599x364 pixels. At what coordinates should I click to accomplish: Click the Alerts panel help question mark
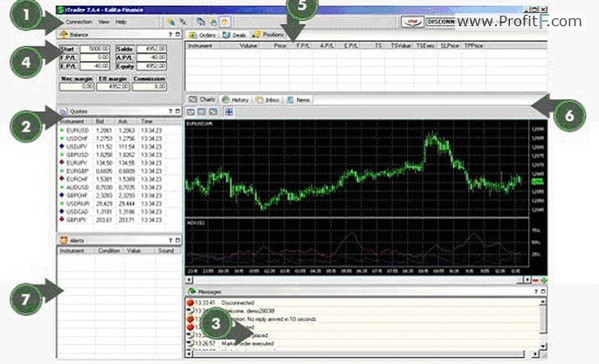[170, 240]
